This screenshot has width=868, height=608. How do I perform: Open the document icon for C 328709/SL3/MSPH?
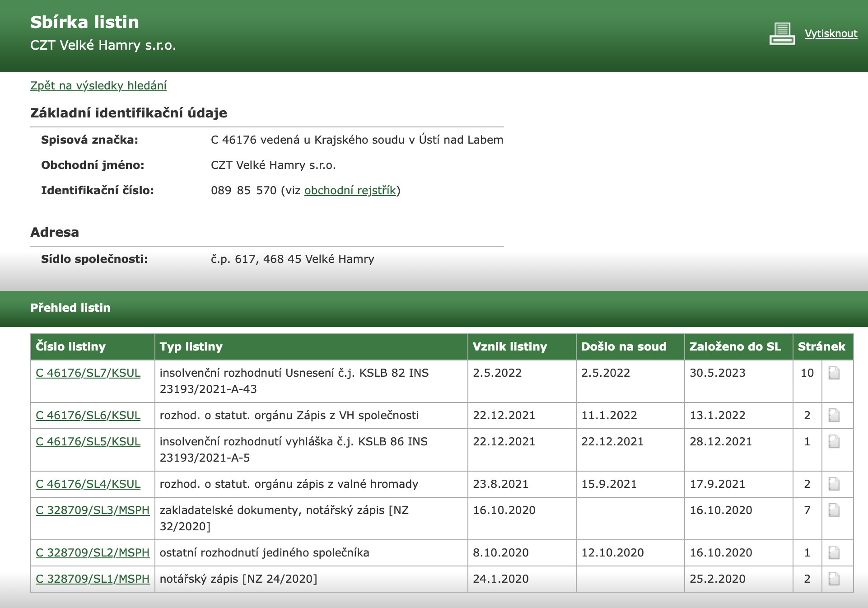[x=834, y=510]
